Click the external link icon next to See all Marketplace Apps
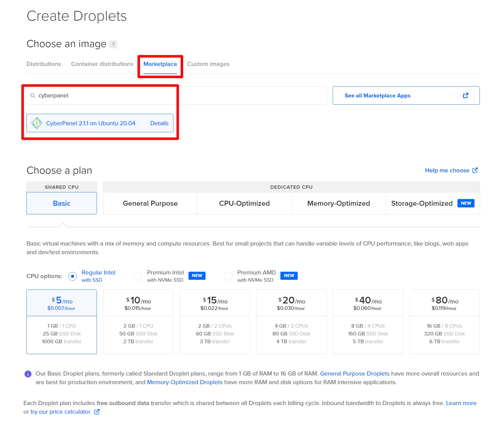 click(x=466, y=95)
